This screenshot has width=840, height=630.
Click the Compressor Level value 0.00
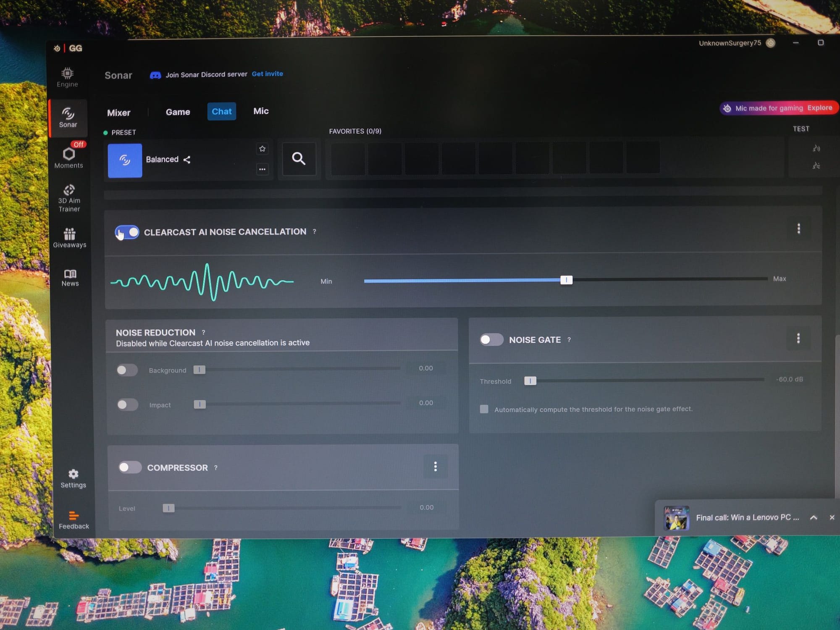point(427,507)
